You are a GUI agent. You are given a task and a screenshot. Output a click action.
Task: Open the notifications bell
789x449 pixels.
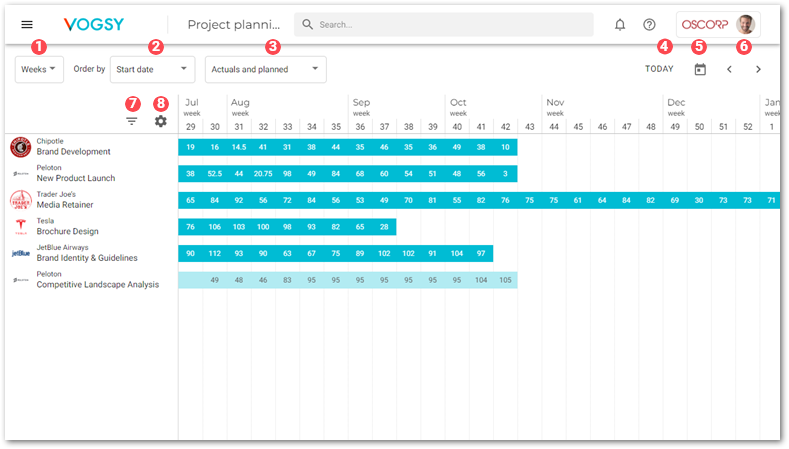pyautogui.click(x=620, y=24)
